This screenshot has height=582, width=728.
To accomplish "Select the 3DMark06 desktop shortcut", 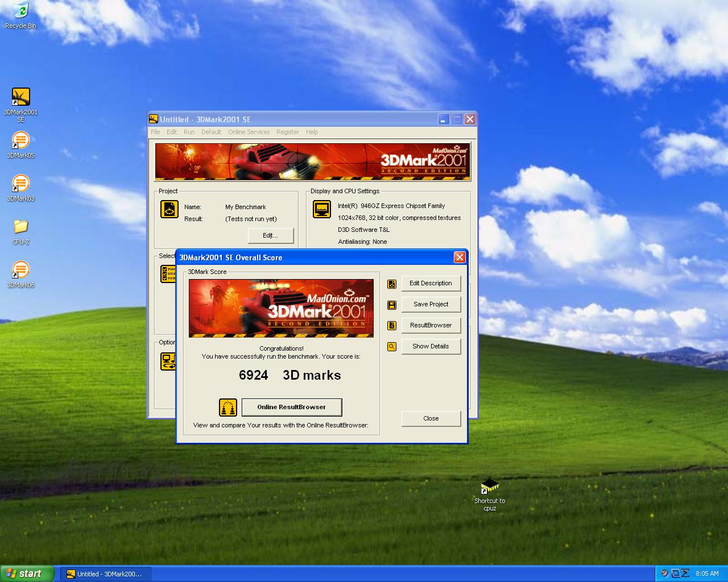I will (20, 275).
